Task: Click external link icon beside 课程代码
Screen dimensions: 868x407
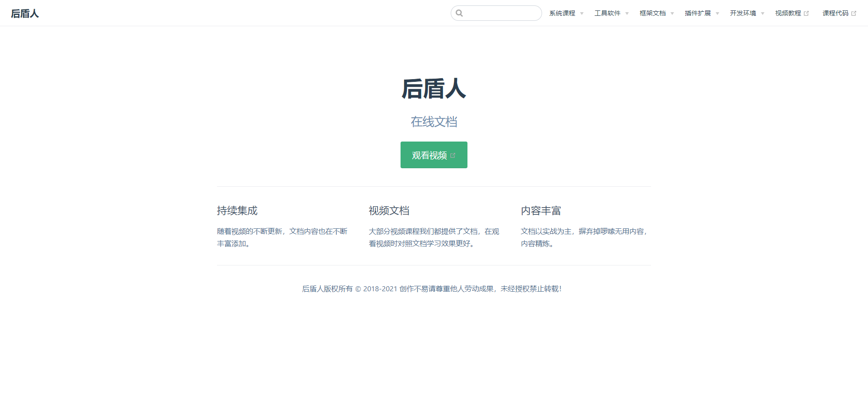Action: click(854, 14)
